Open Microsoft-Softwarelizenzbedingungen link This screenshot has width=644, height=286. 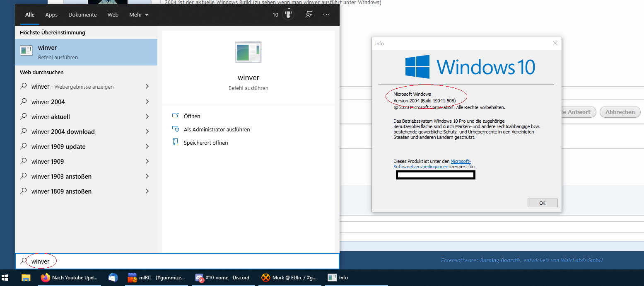432,164
